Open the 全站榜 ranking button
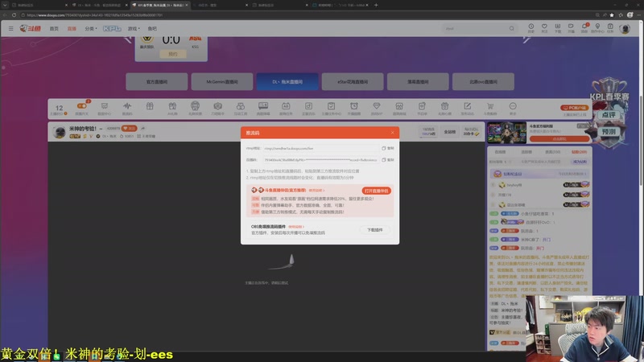 450,132
